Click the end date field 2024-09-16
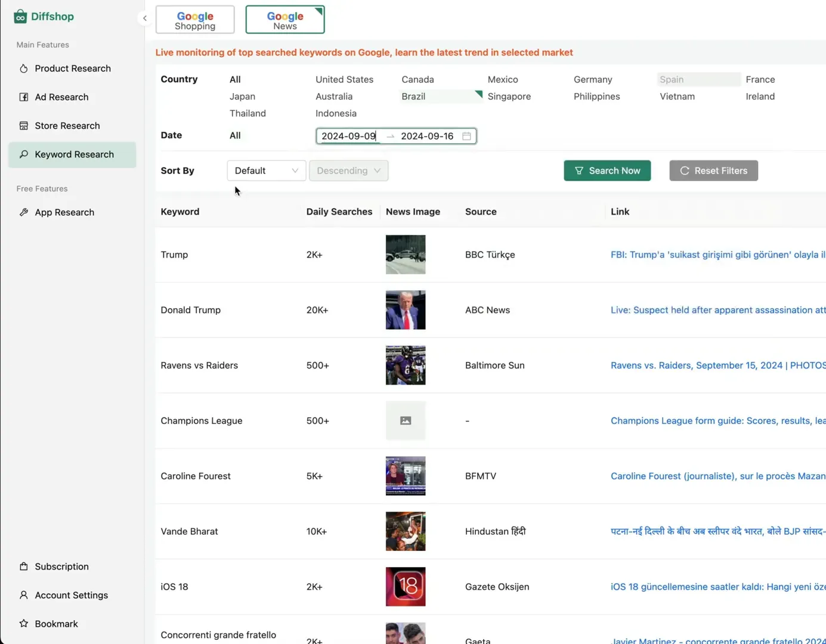 click(x=427, y=136)
